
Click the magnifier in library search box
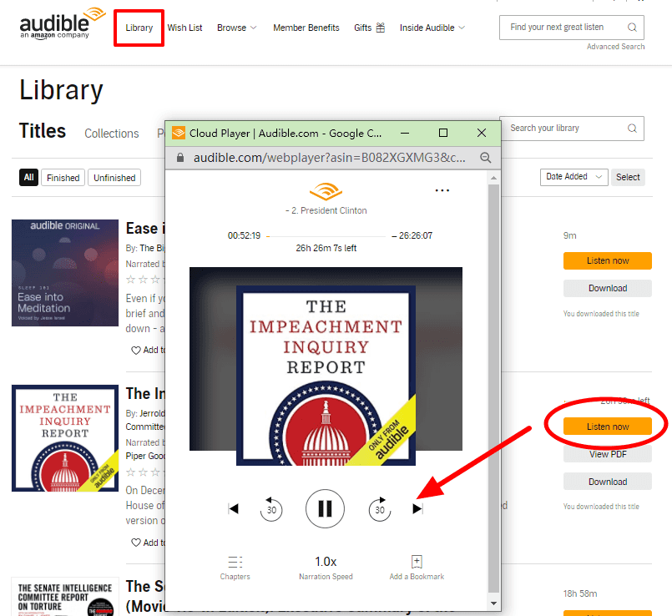pyautogui.click(x=632, y=129)
